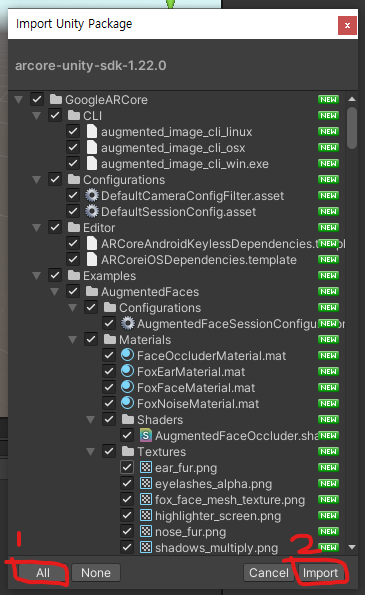Viewport: 365px width, 595px height.
Task: Click the scrollbar up arrow
Action: (352, 99)
